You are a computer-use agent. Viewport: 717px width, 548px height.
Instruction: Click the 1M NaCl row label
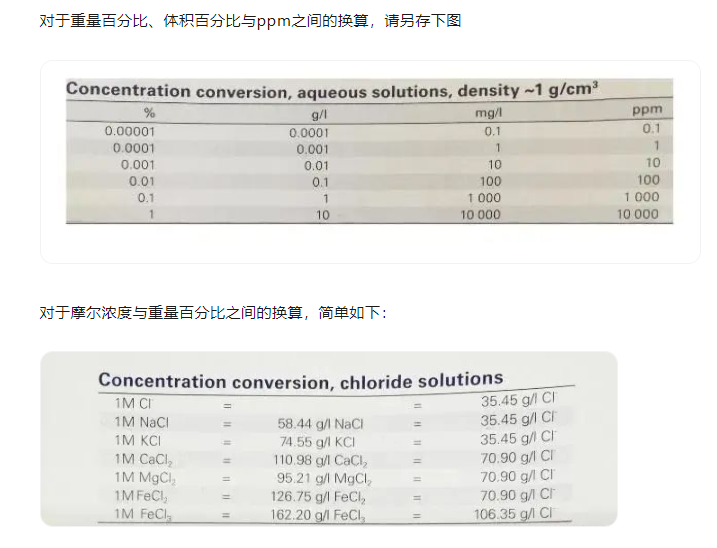click(x=141, y=422)
